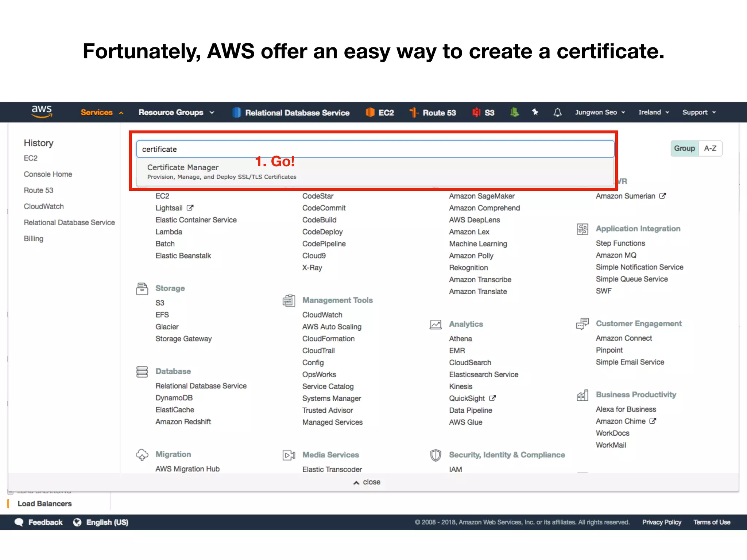Open the Jungwon Seo account dropdown
This screenshot has height=560, width=747.
pyautogui.click(x=600, y=112)
